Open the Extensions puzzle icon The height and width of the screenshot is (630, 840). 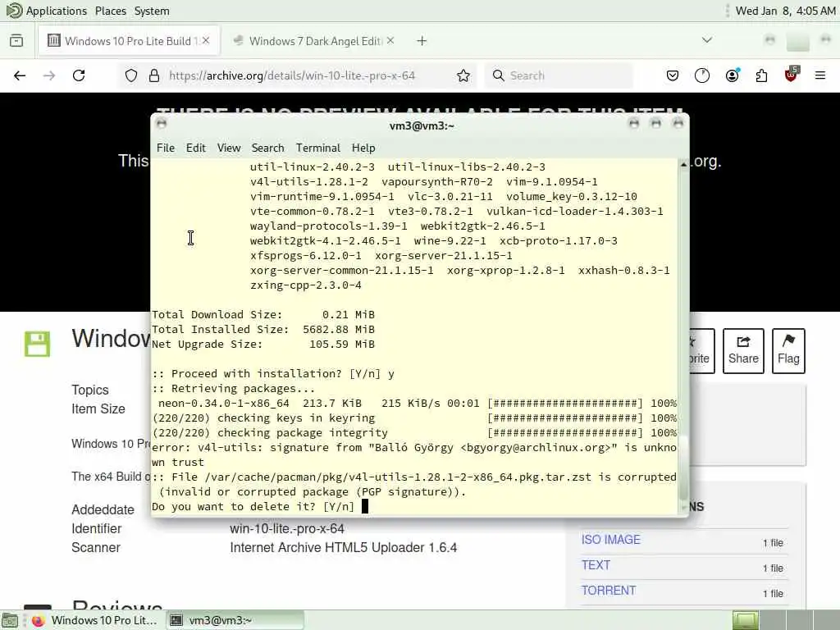tap(761, 75)
